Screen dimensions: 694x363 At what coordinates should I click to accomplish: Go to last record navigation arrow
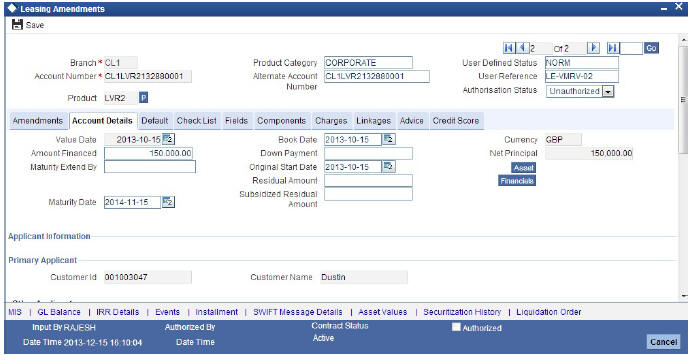click(x=613, y=48)
